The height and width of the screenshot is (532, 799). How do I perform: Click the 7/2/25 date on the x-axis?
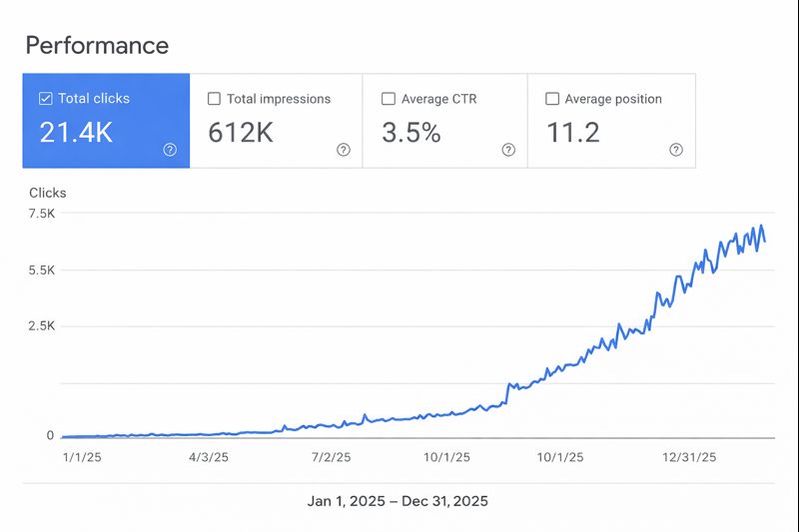(x=331, y=457)
